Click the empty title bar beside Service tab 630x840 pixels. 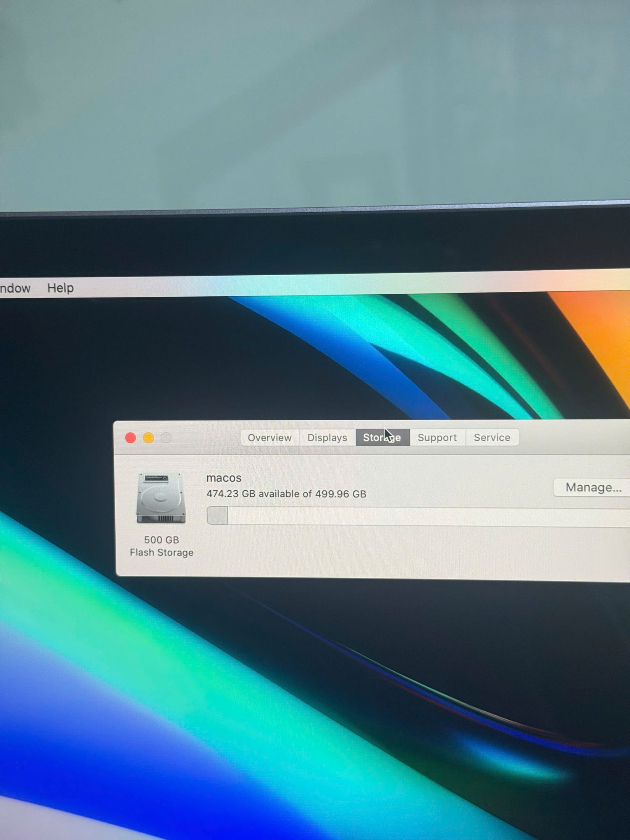point(573,438)
